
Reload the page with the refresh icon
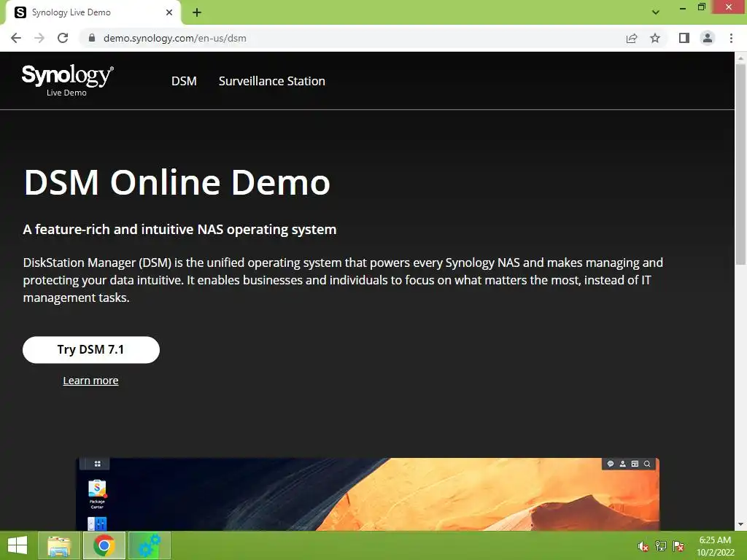(x=63, y=38)
